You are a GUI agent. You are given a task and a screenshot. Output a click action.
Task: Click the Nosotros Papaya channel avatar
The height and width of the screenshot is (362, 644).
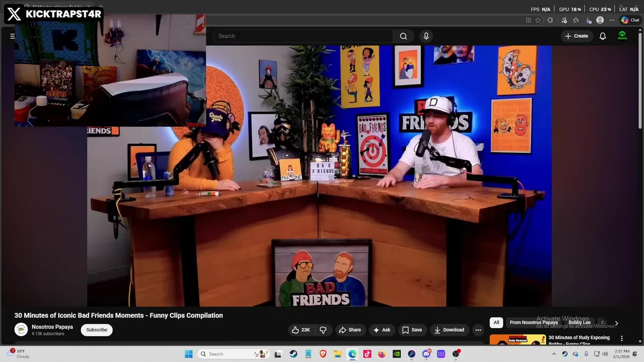pyautogui.click(x=21, y=330)
